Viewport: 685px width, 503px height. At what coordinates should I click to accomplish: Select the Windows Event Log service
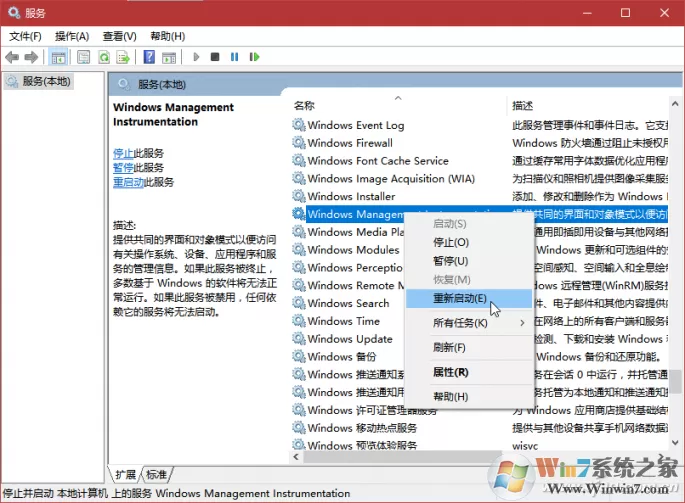[x=356, y=125]
